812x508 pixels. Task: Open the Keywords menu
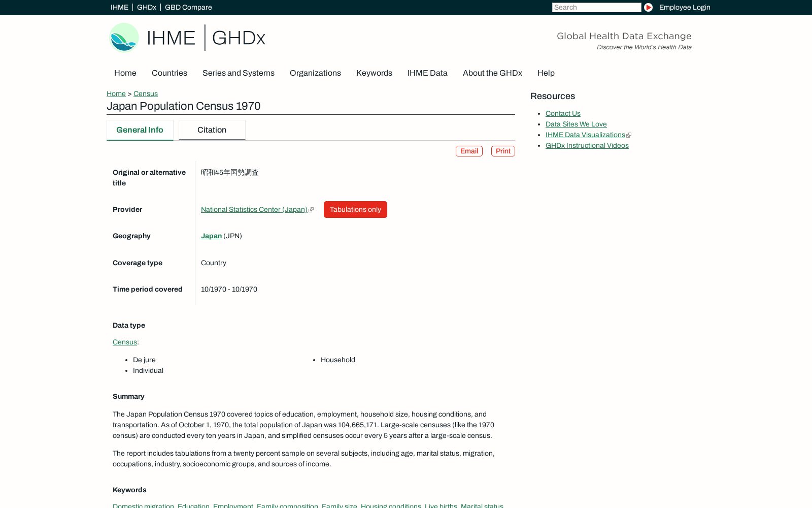374,73
